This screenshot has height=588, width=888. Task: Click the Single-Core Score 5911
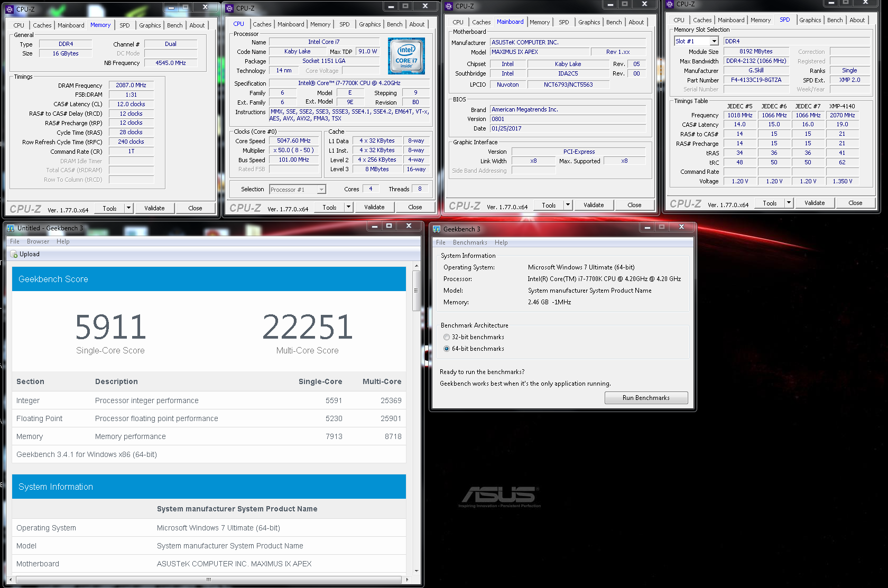click(110, 327)
